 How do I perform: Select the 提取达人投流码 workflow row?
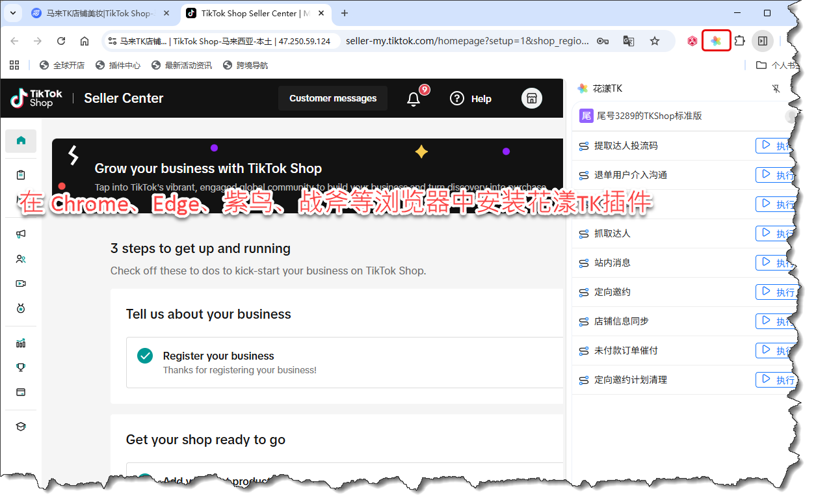point(685,146)
